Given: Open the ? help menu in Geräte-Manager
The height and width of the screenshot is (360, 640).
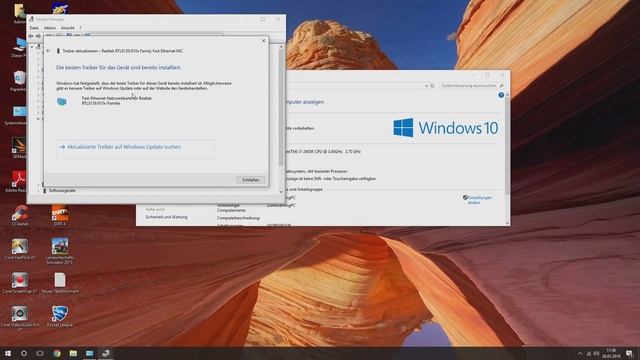Looking at the screenshot, I should pyautogui.click(x=80, y=28).
